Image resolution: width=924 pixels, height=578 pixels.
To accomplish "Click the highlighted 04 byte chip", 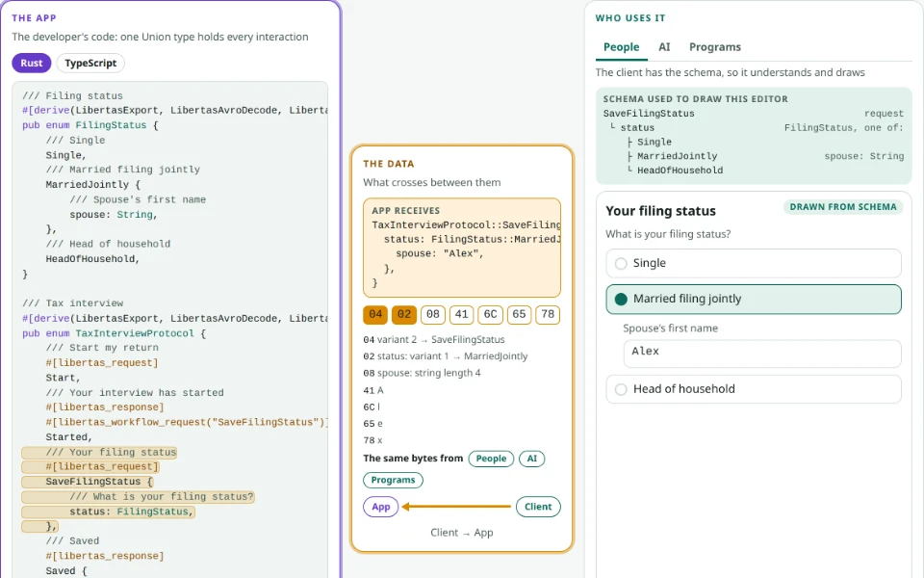I will pos(375,314).
